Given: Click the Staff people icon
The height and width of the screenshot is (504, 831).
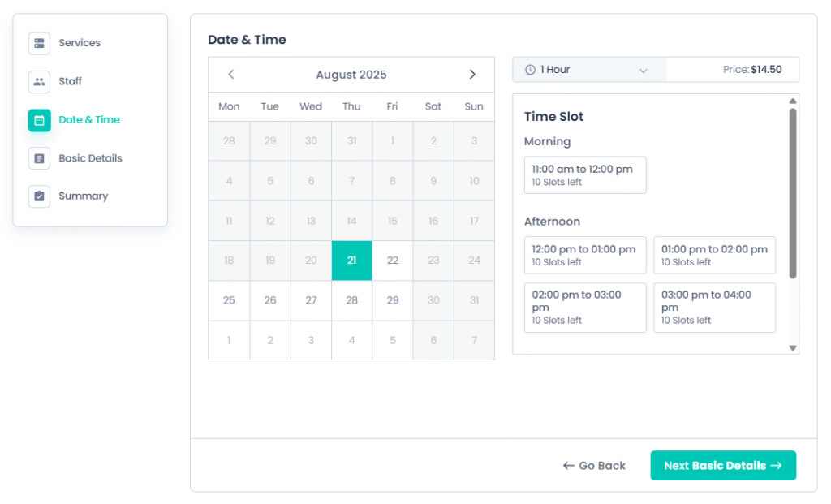Looking at the screenshot, I should point(39,82).
